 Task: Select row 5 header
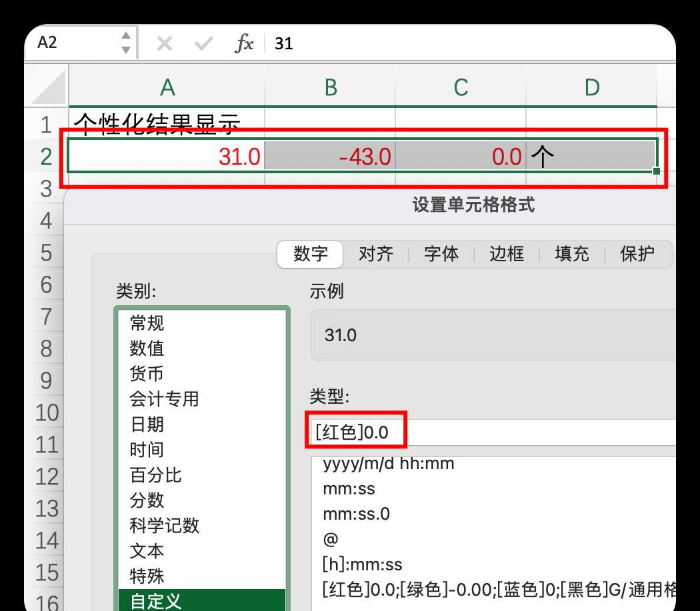(x=46, y=253)
